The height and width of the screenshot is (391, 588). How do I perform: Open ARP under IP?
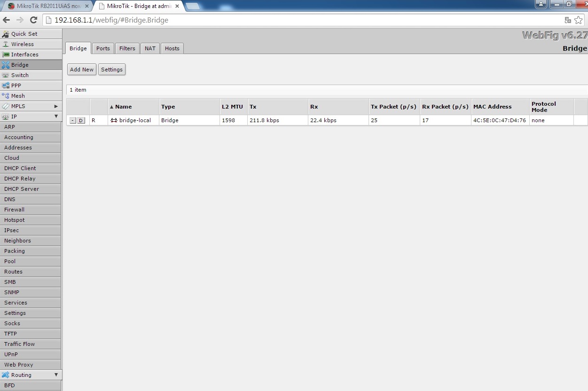(31, 127)
